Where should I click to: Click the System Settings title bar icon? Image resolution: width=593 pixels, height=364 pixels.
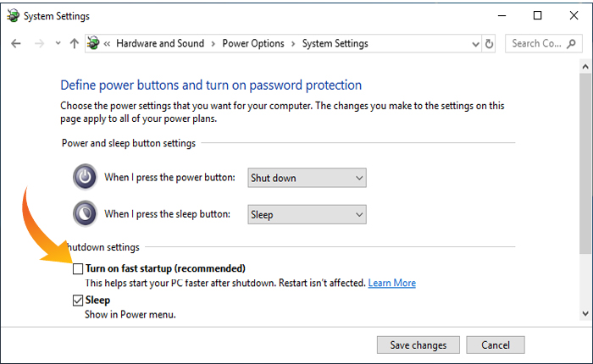11,16
